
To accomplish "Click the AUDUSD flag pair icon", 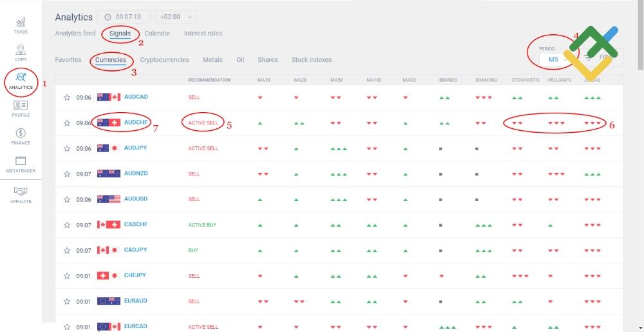I will [x=109, y=199].
